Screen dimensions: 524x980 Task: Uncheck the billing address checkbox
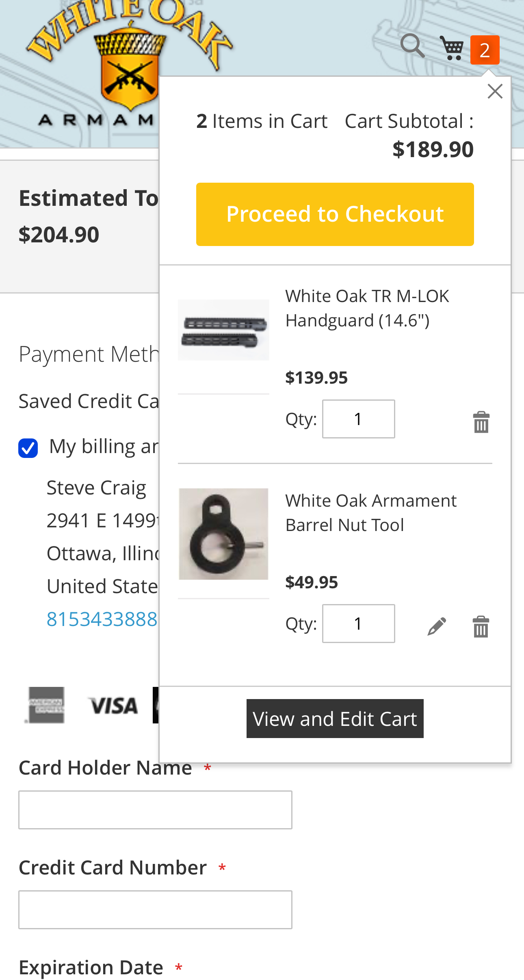tap(28, 448)
